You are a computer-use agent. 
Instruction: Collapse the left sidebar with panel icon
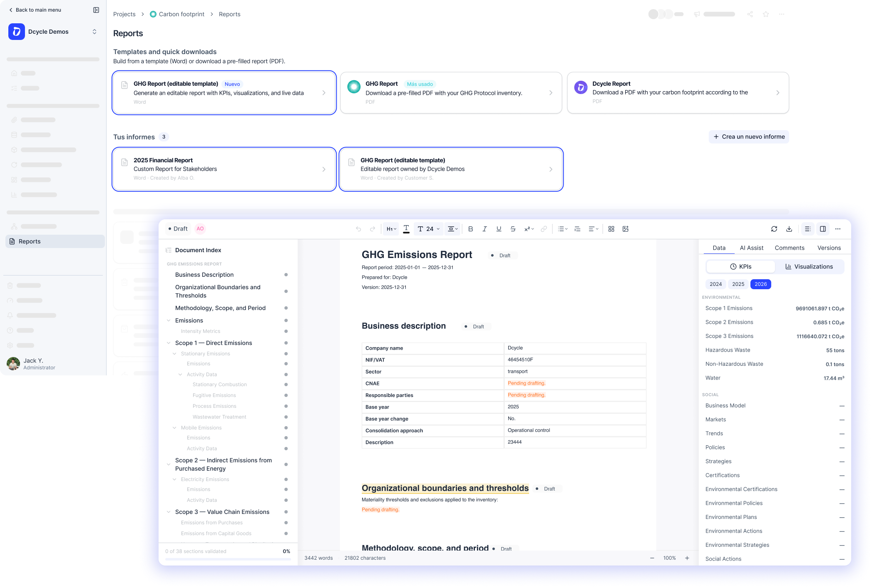coord(96,10)
